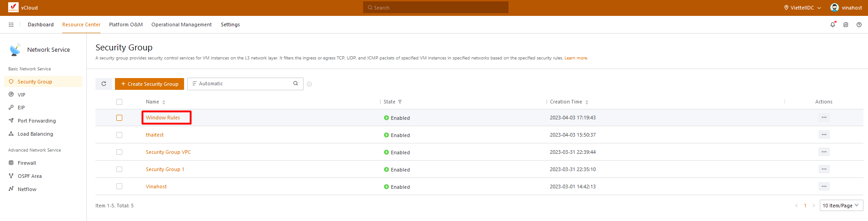Click Create Security Group button

click(150, 84)
